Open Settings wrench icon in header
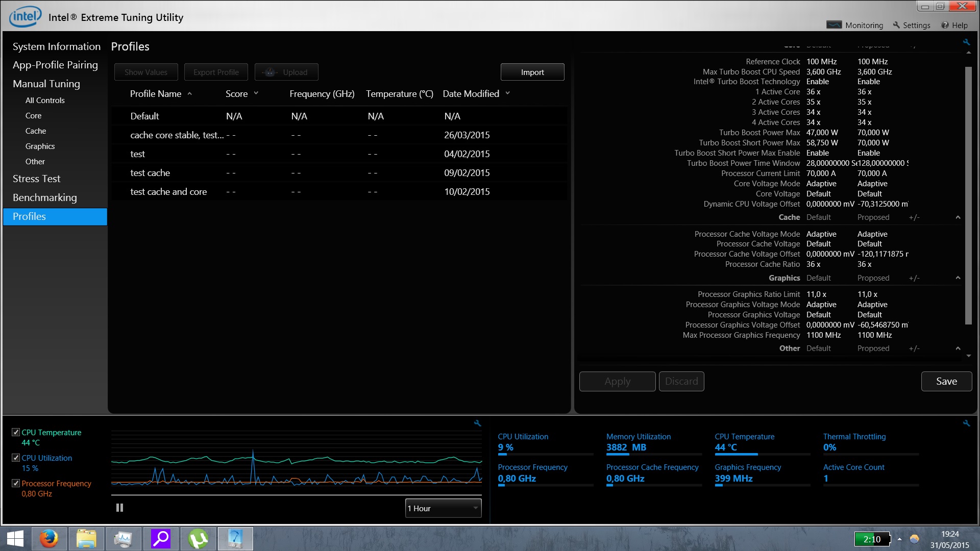 click(896, 25)
